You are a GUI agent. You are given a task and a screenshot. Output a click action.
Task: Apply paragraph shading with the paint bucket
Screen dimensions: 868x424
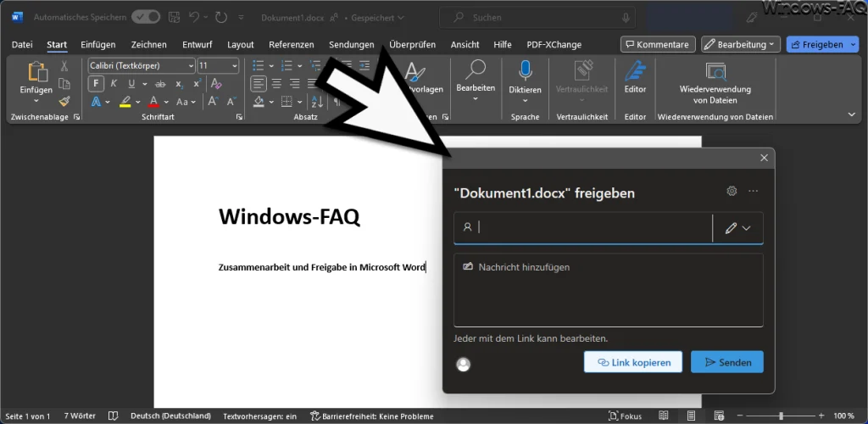259,102
